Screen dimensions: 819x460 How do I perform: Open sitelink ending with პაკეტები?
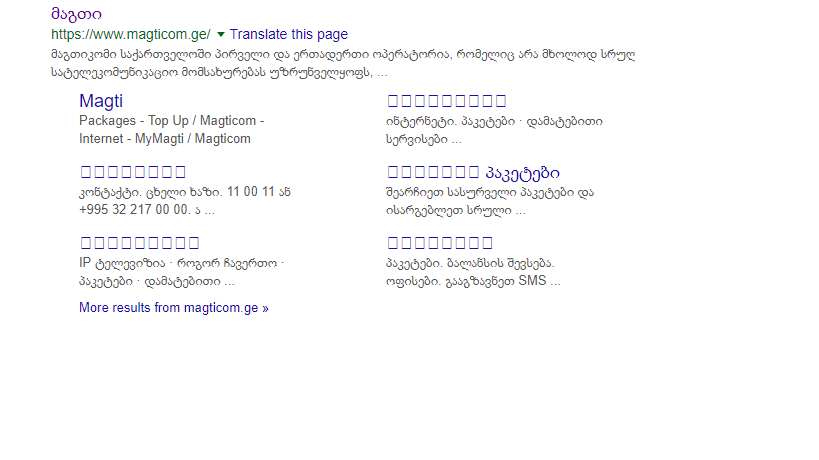click(x=473, y=172)
